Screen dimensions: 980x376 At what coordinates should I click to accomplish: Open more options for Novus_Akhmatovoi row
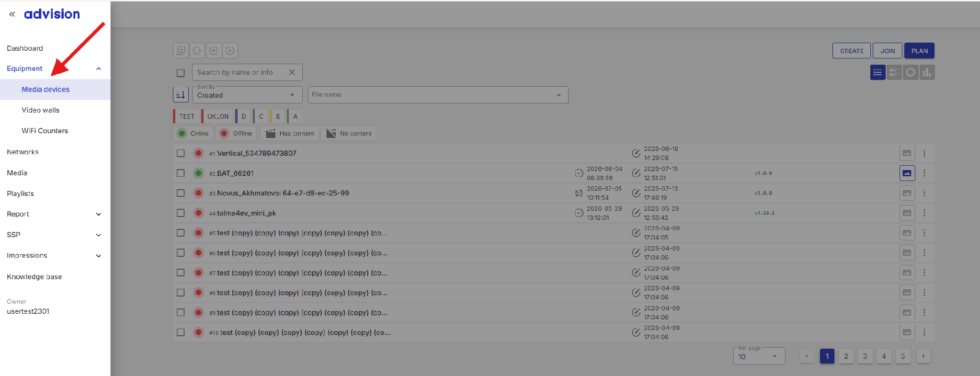(x=924, y=193)
